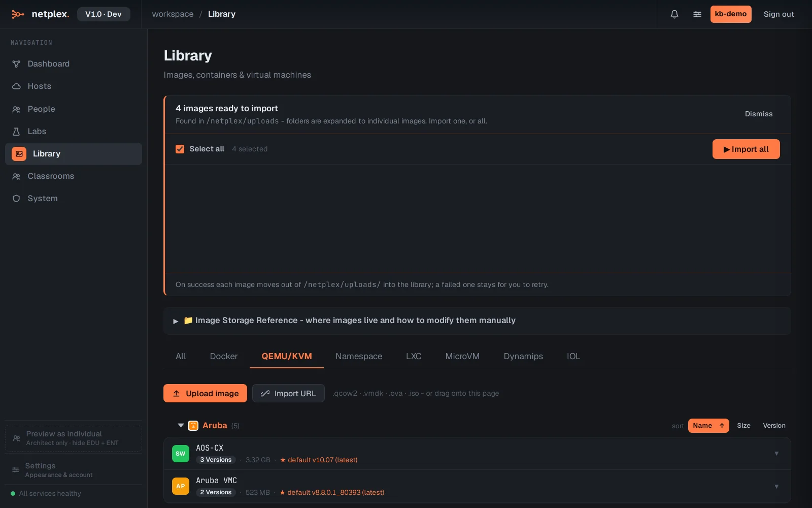Click the System shield icon

click(16, 199)
